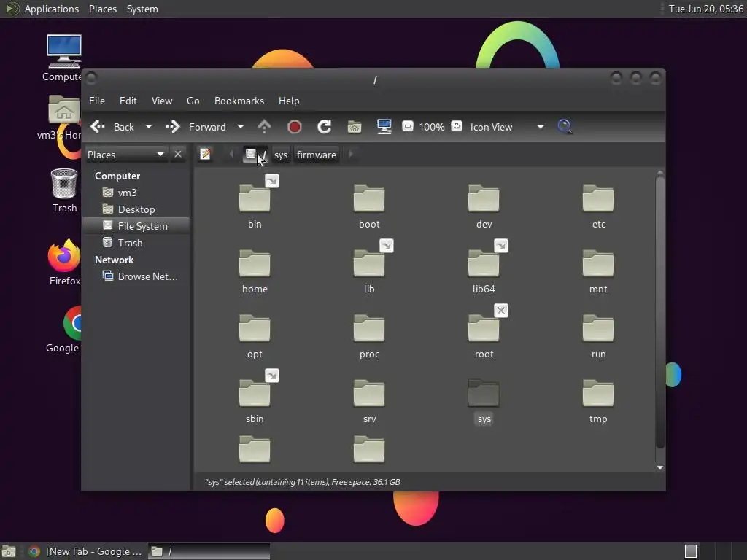Open the mnt folder
747x560 pixels.
point(598,263)
